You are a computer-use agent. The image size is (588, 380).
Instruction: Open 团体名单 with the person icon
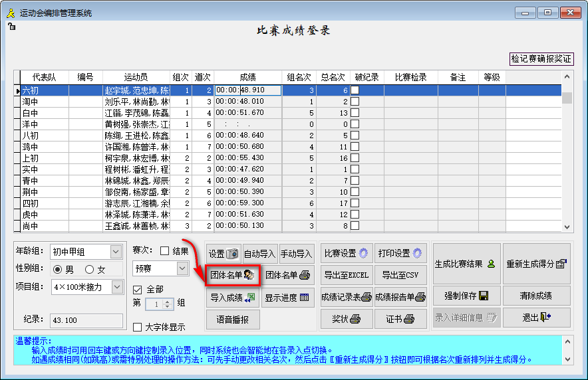[x=231, y=274]
